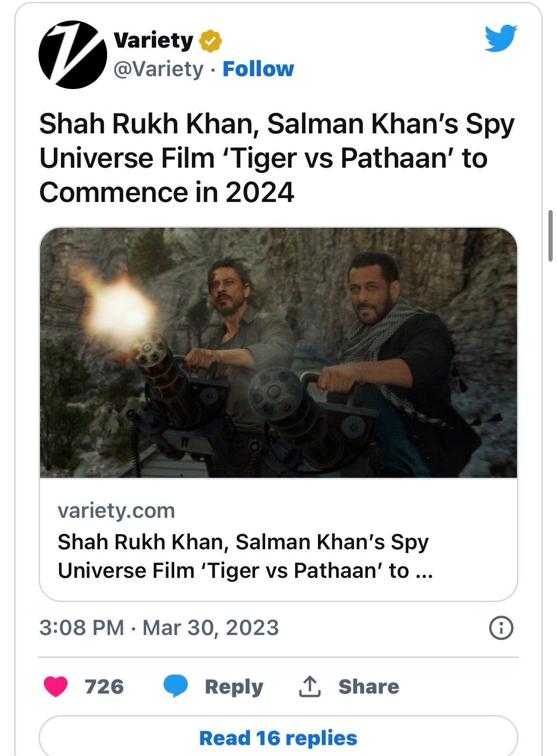This screenshot has height=756, width=557.
Task: Open Twitter via the blue bird icon
Action: tap(501, 38)
